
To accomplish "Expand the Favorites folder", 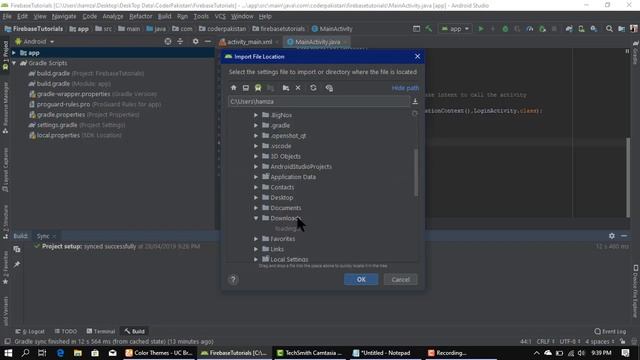I will [x=256, y=239].
